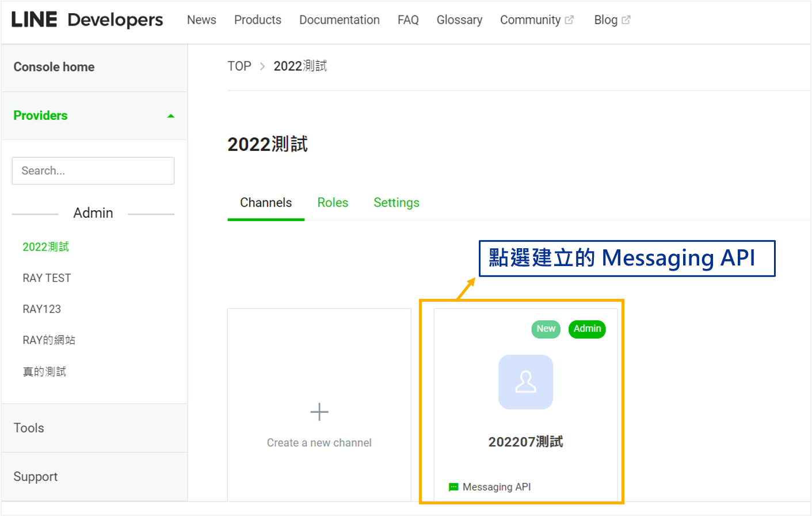Open Blog via its external link icon
This screenshot has width=812, height=516.
627,19
